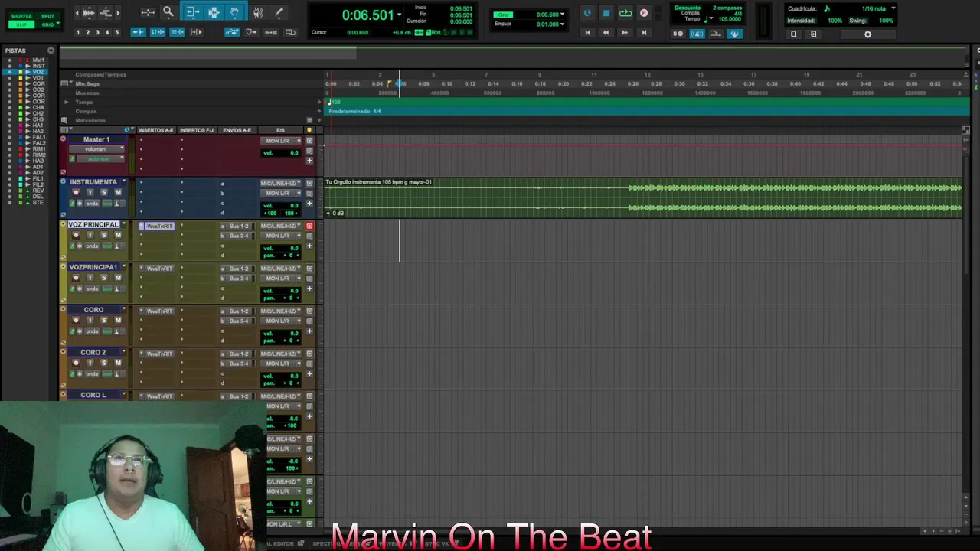The width and height of the screenshot is (980, 551).
Task: Open Master 1 auto leer automation dropdown
Action: pos(102,158)
